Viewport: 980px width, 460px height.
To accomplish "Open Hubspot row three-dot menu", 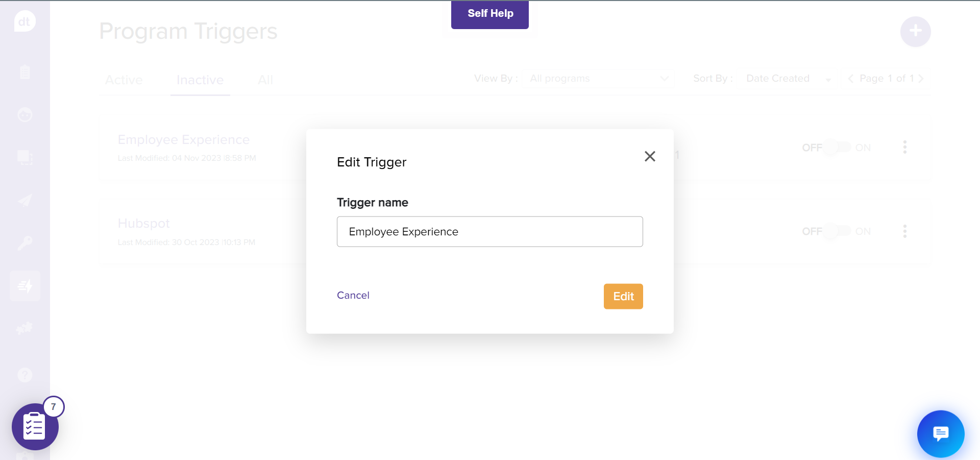I will (904, 231).
